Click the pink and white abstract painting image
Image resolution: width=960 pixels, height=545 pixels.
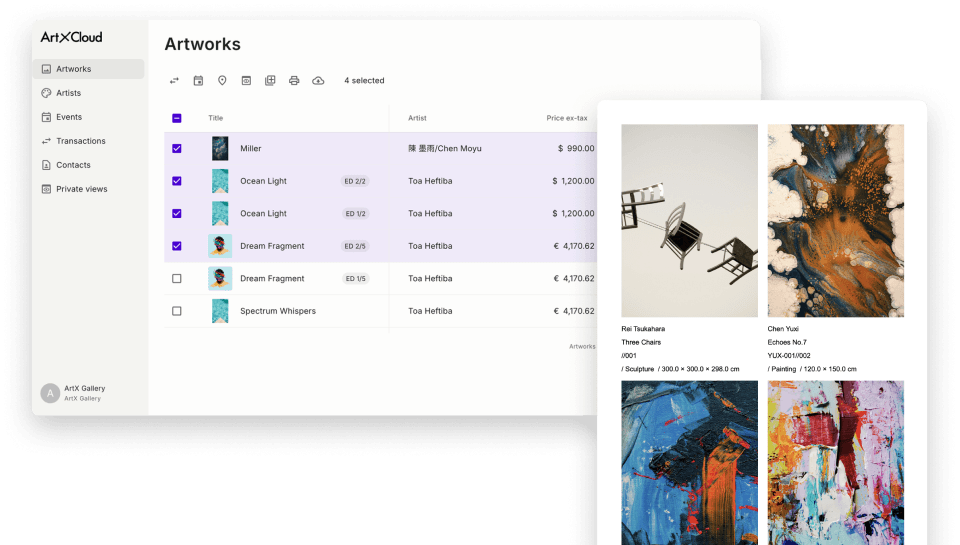click(836, 462)
